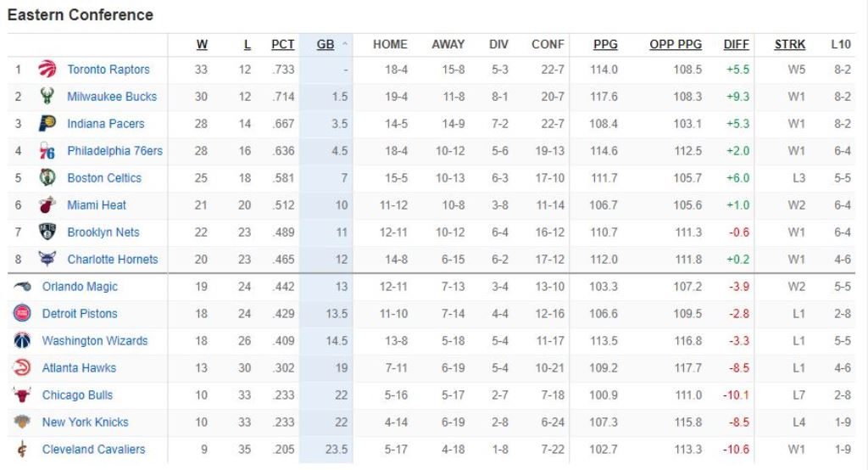This screenshot has height=470, width=868.
Task: Click the Miami Heat logo icon
Action: pyautogui.click(x=47, y=205)
